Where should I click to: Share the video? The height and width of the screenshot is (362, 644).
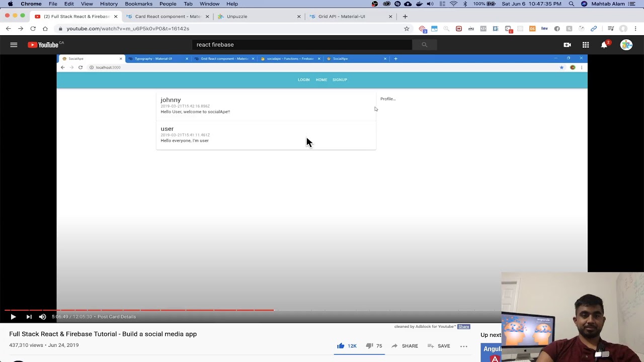(x=405, y=346)
